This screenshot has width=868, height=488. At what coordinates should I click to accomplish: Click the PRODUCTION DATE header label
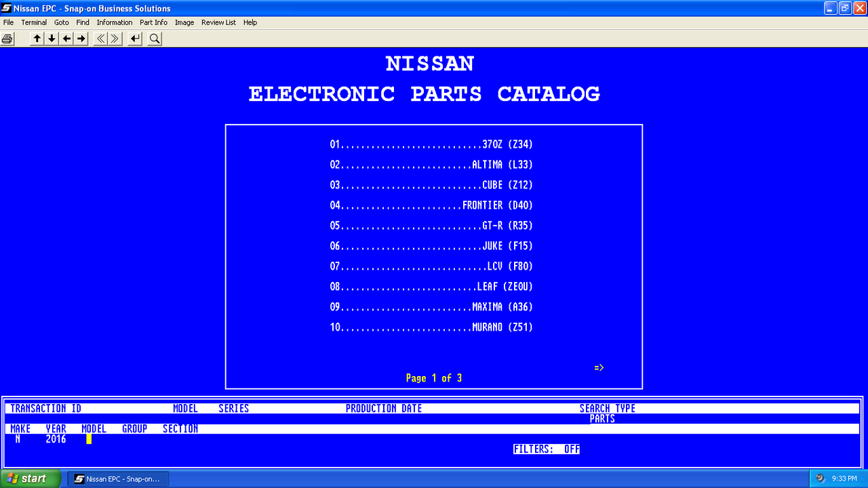pyautogui.click(x=384, y=409)
